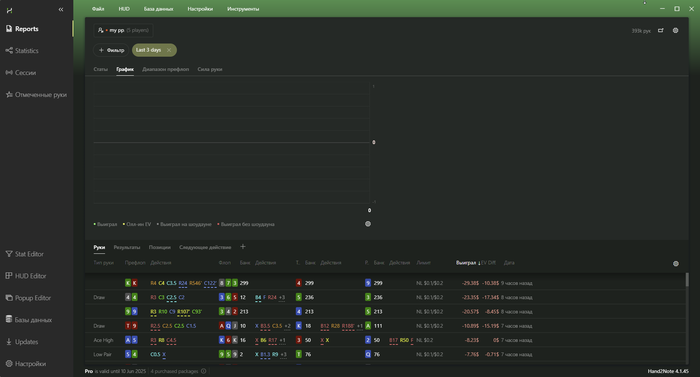This screenshot has width=700, height=377.
Task: Open Следующие действия tab
Action: (205, 247)
